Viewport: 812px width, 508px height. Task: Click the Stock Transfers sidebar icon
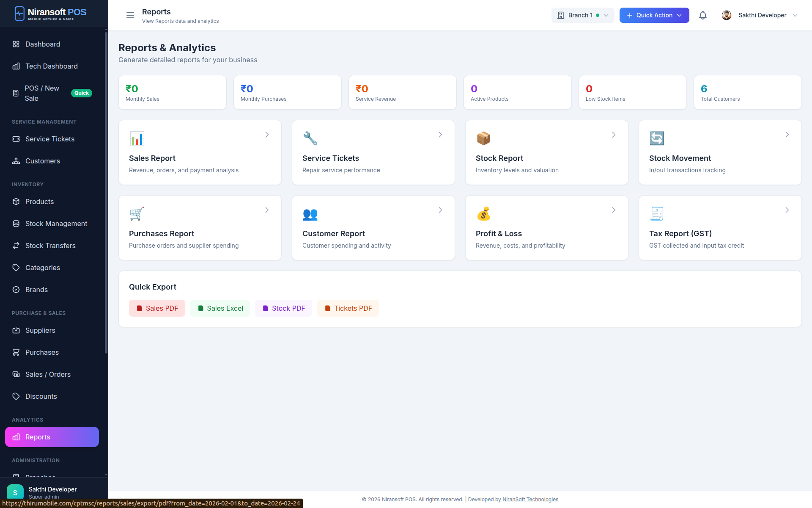click(x=16, y=246)
